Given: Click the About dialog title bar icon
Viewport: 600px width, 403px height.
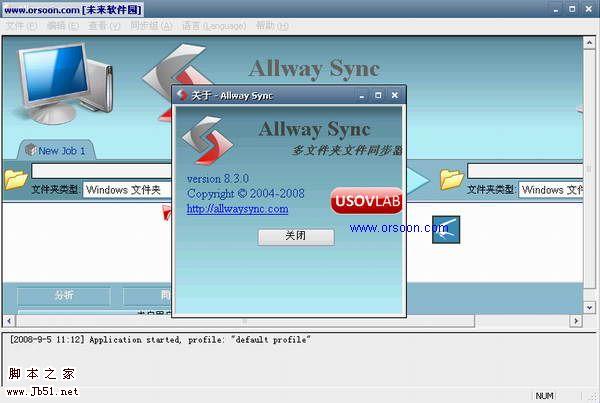Looking at the screenshot, I should tap(181, 95).
